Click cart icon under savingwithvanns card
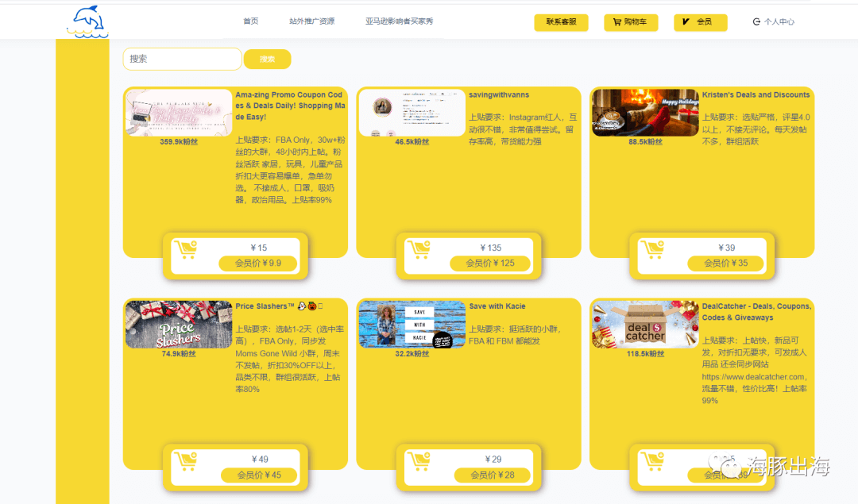 coord(418,249)
